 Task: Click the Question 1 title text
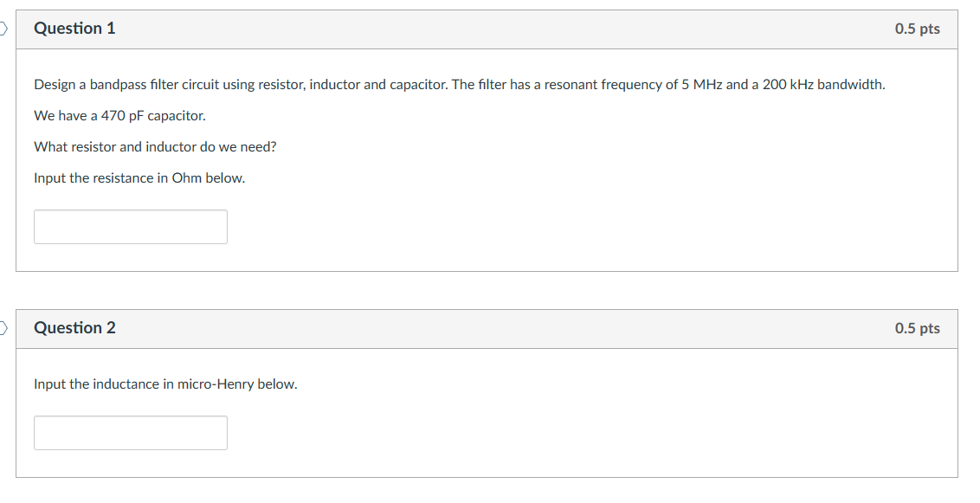pyautogui.click(x=74, y=28)
